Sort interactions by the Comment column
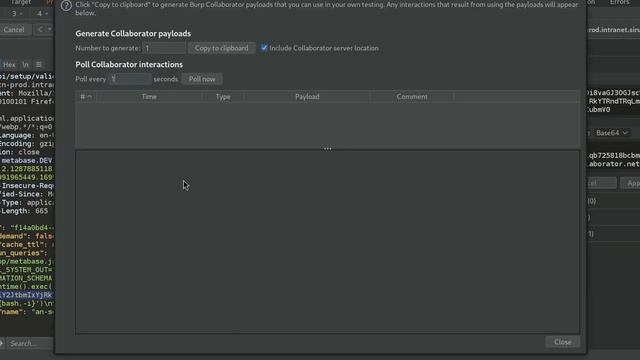The image size is (640, 360). coord(412,97)
